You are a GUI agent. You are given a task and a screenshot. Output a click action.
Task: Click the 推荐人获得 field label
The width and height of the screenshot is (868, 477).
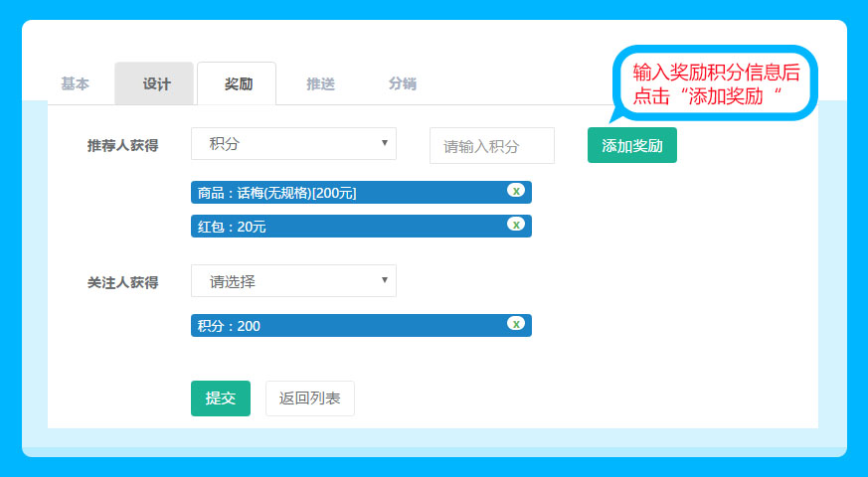coord(122,145)
